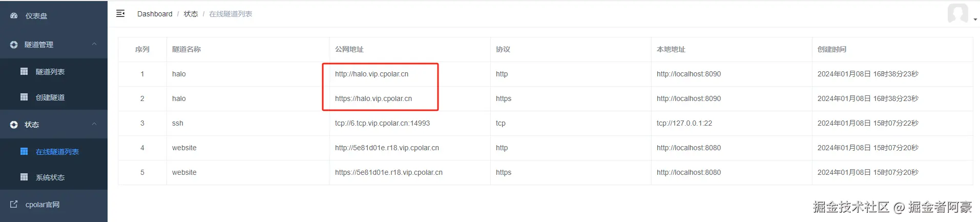This screenshot has width=980, height=222.
Task: Click the hamburger sidebar collapse icon
Action: click(x=120, y=13)
